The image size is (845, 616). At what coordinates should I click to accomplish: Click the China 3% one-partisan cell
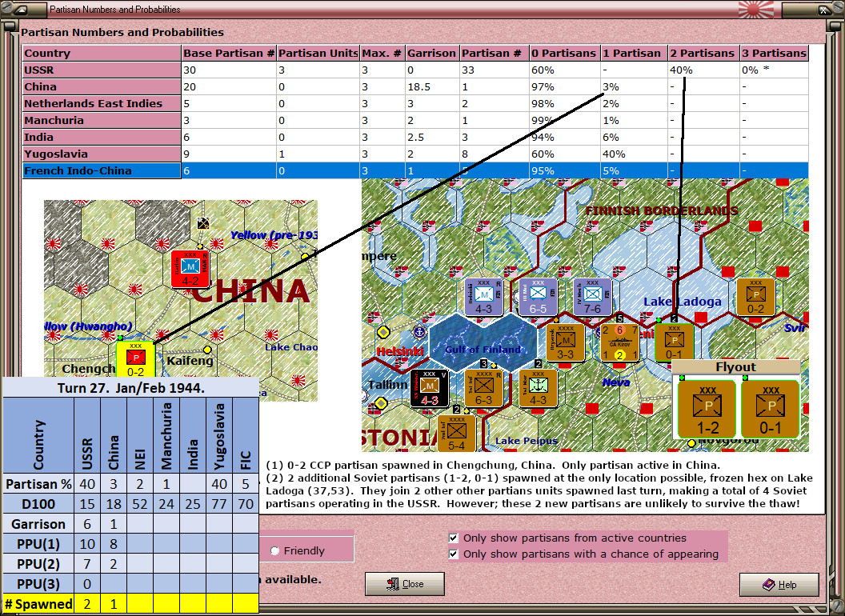[x=633, y=86]
